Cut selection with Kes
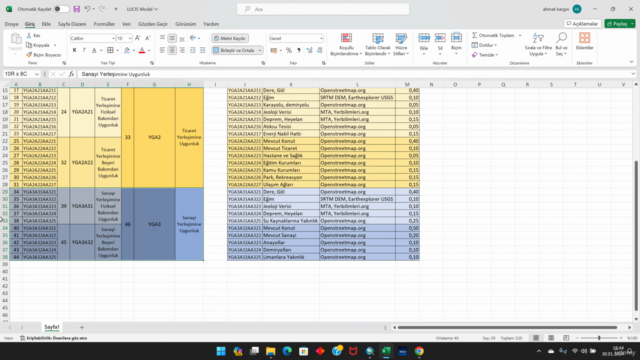The width and height of the screenshot is (640, 360). [x=33, y=36]
